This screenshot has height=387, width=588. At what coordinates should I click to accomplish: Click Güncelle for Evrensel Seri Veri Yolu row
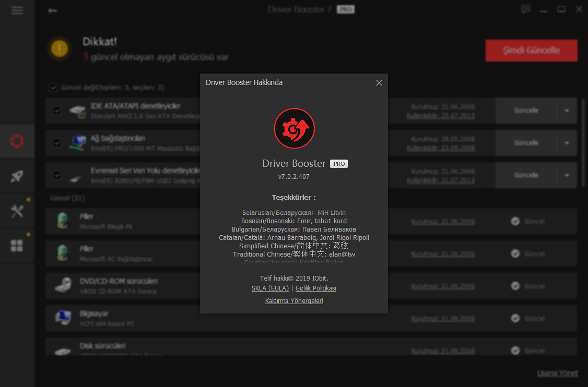[x=526, y=175]
